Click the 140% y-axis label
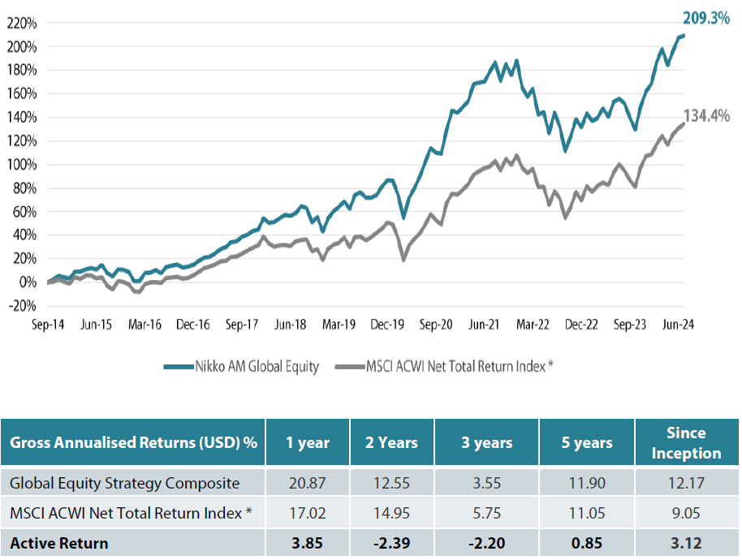 22,118
